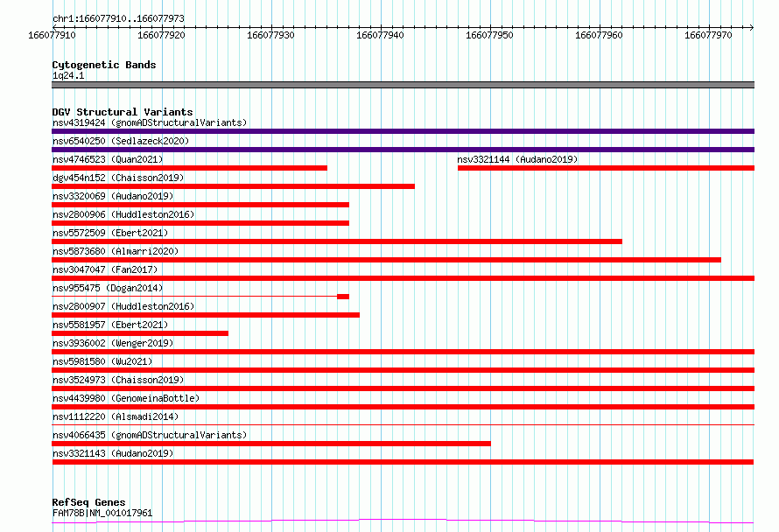Click nsv3936002 (Wenger2019) label
Screen dimensions: 779x532
(x=113, y=343)
